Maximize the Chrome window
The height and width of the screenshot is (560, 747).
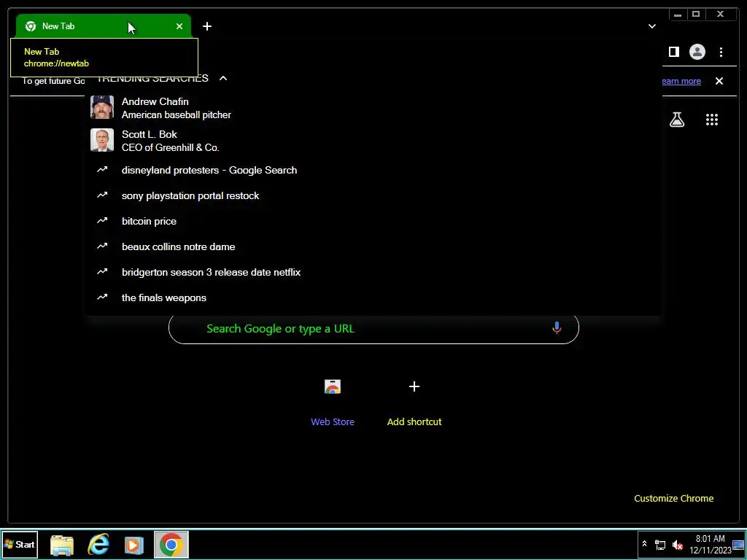coord(695,15)
